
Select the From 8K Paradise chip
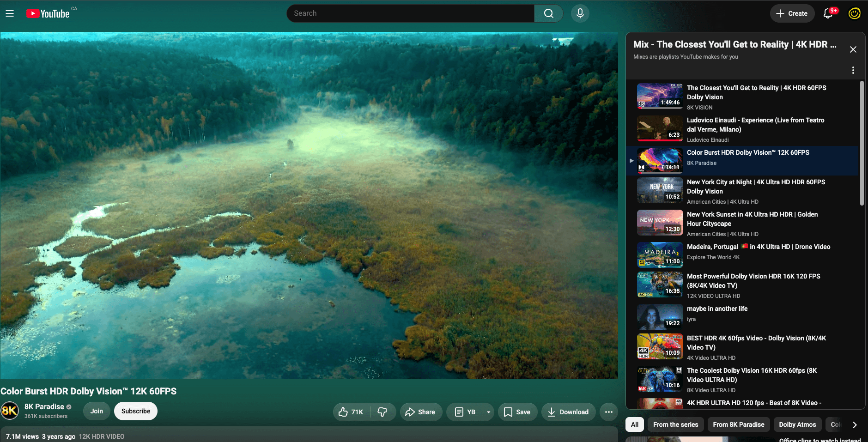pos(739,424)
